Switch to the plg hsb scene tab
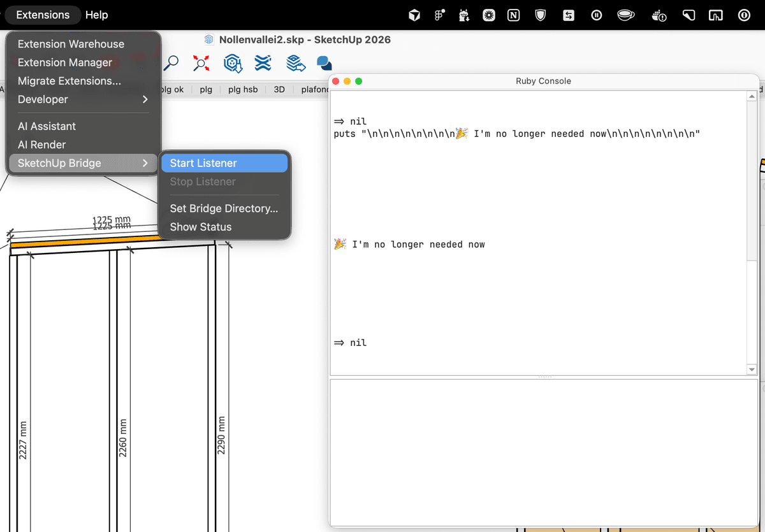This screenshot has width=765, height=532. point(243,89)
